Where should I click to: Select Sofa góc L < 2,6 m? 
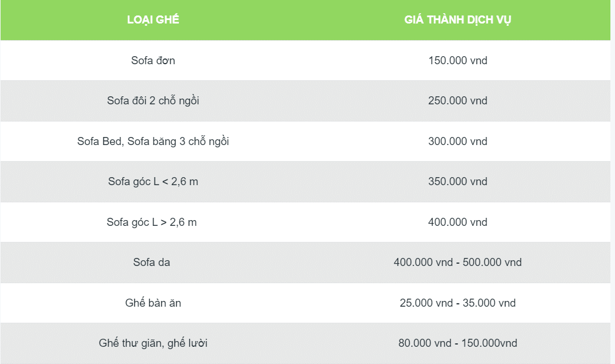tap(153, 181)
